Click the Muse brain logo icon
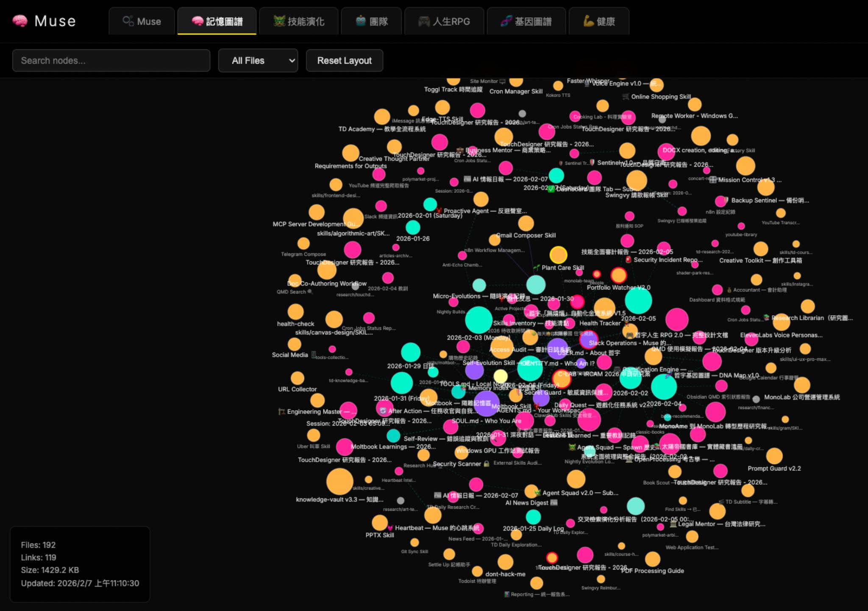The height and width of the screenshot is (611, 868). (20, 21)
